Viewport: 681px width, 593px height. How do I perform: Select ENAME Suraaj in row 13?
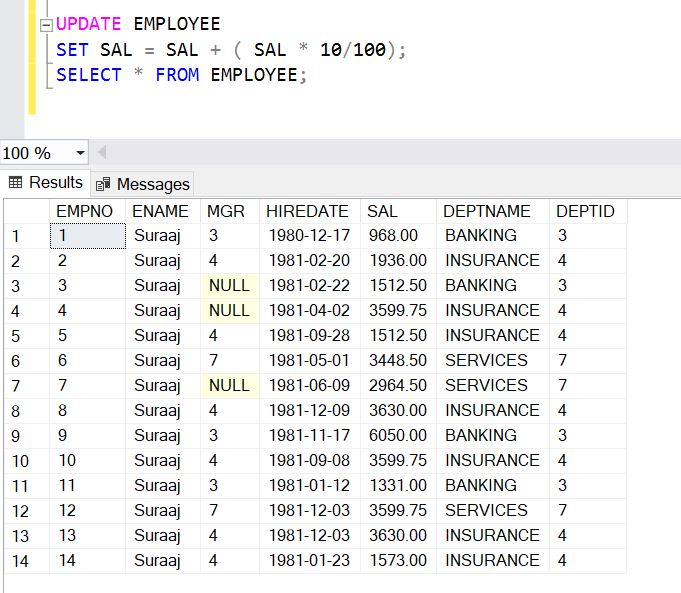click(x=163, y=536)
